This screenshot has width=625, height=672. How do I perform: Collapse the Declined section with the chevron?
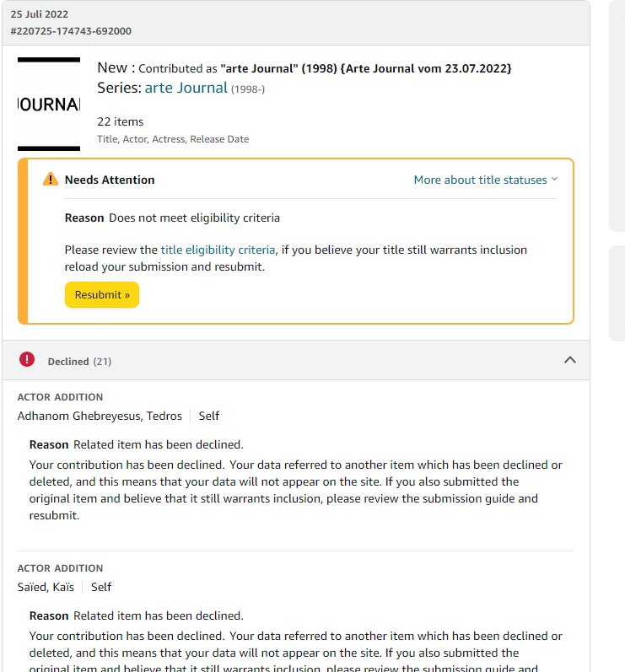point(569,360)
